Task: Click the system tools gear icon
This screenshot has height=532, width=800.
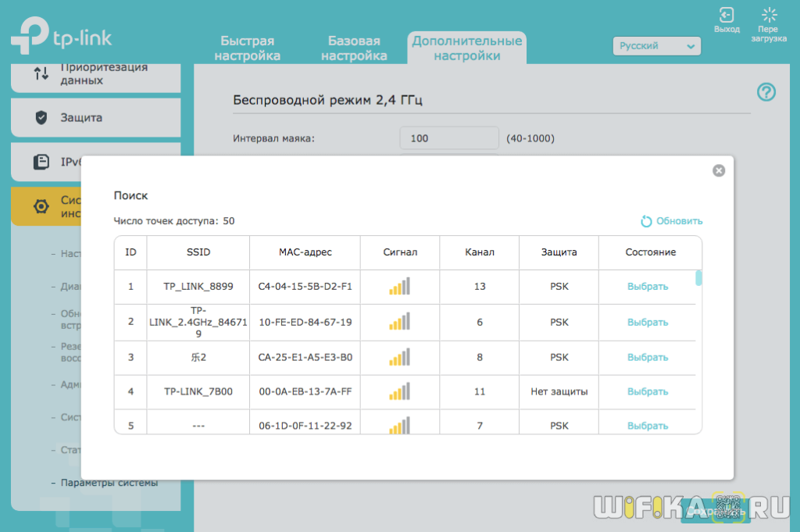Action: (x=41, y=206)
